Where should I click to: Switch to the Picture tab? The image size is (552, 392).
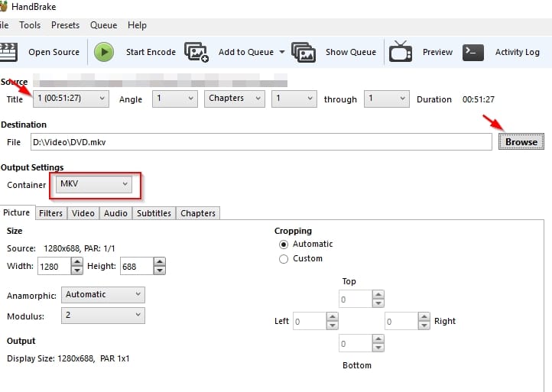(17, 212)
